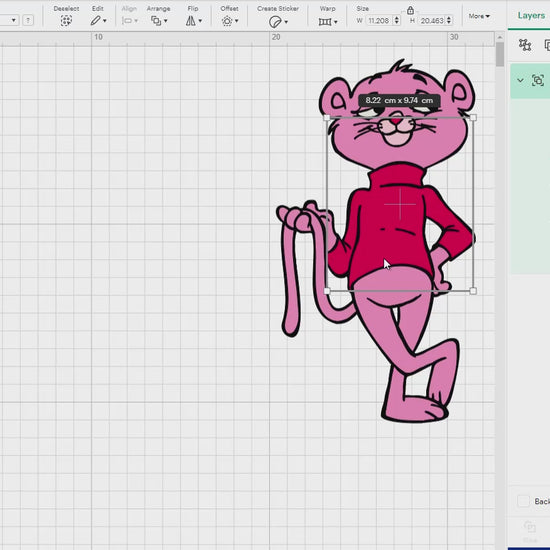Click the question mark help button

coord(28,20)
